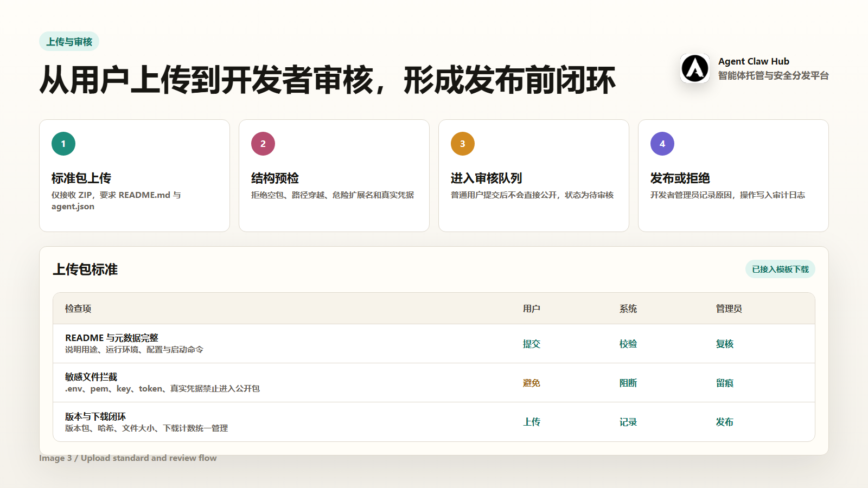The width and height of the screenshot is (868, 488).
Task: Select the 进入审核队列 card title
Action: pyautogui.click(x=487, y=178)
